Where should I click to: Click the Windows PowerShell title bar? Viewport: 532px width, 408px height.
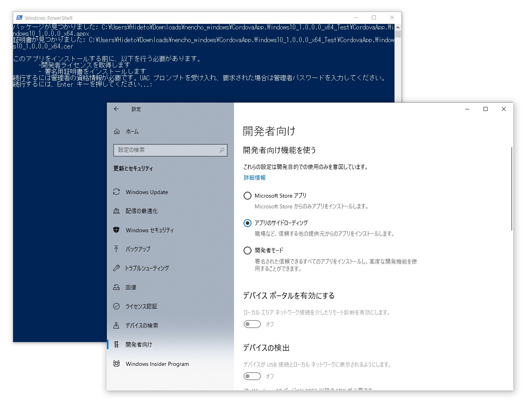(159, 17)
